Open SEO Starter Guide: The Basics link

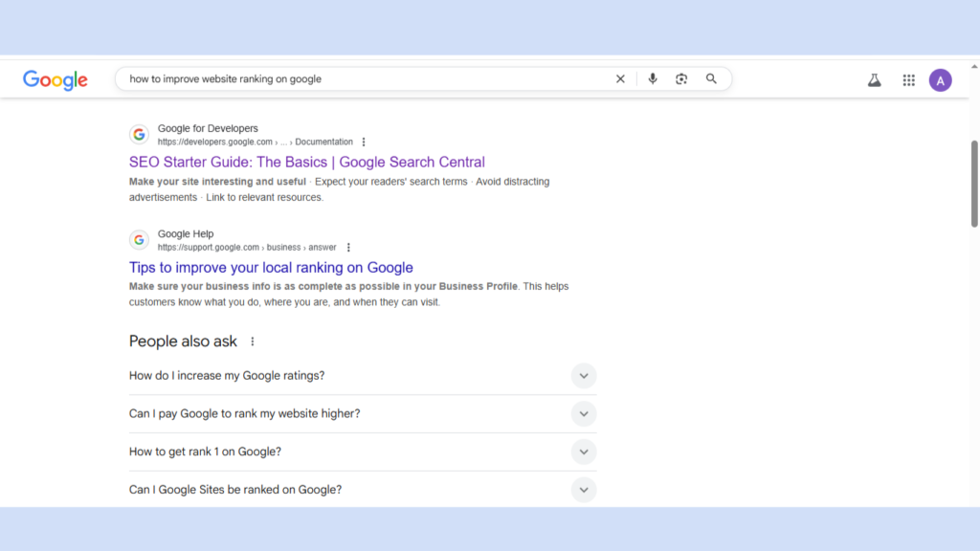307,162
